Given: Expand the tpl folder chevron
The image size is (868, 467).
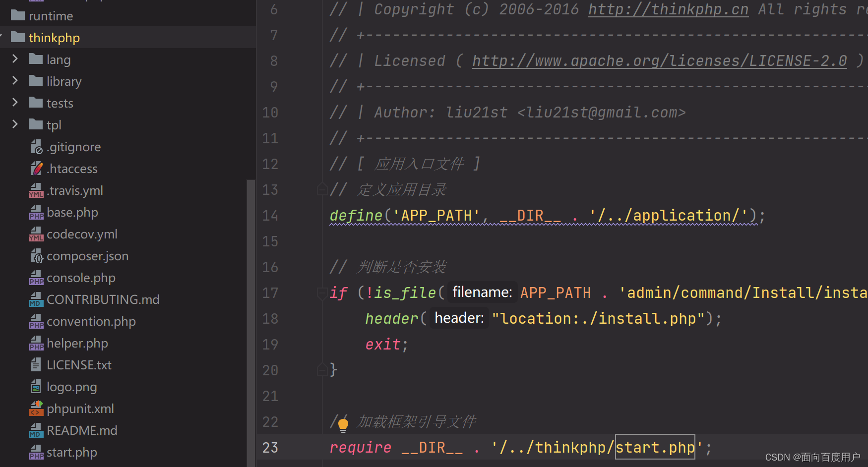Looking at the screenshot, I should coord(15,124).
